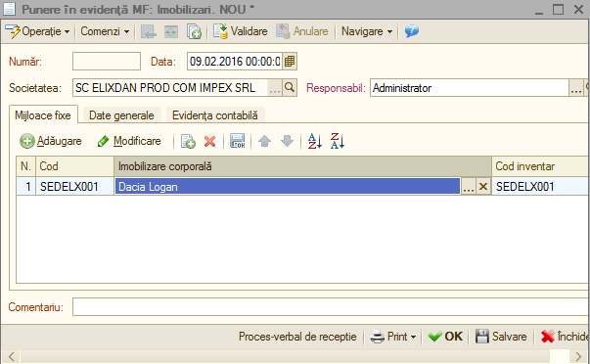This screenshot has width=590, height=364.
Task: Open the Evidența contabilă tab
Action: pos(215,115)
